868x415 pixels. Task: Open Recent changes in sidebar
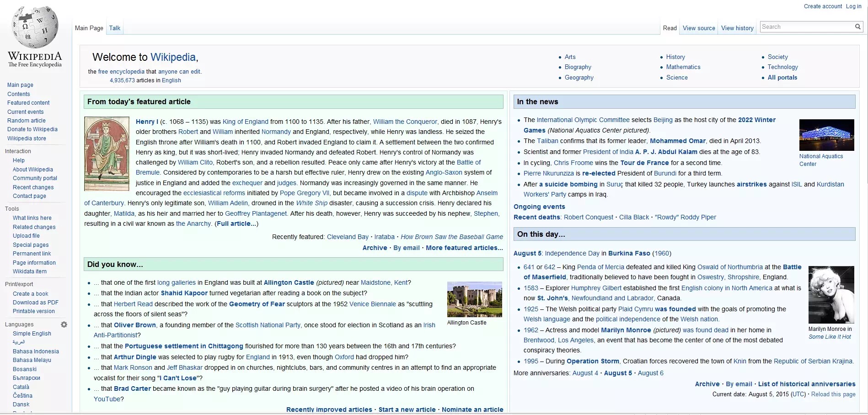click(x=33, y=187)
